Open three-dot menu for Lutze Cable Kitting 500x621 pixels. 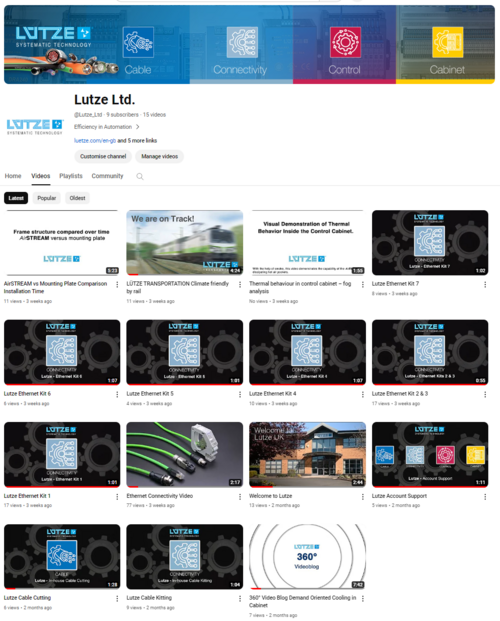240,598
